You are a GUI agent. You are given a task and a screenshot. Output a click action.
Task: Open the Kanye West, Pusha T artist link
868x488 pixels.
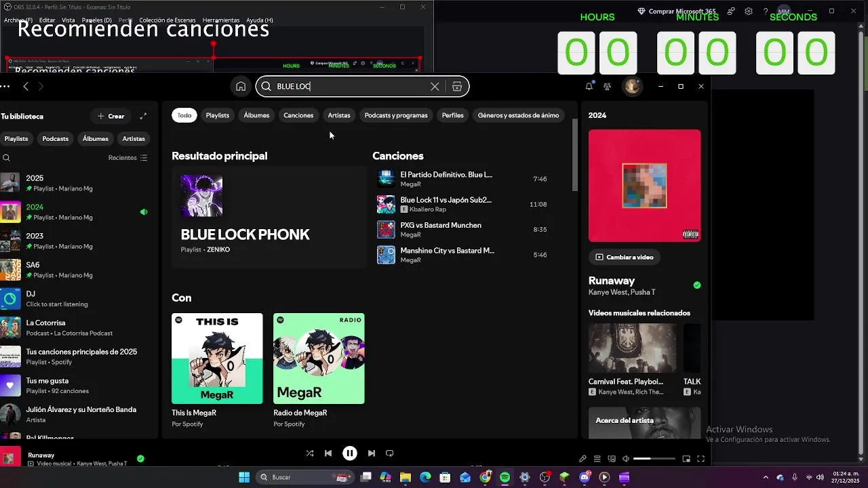click(x=622, y=292)
